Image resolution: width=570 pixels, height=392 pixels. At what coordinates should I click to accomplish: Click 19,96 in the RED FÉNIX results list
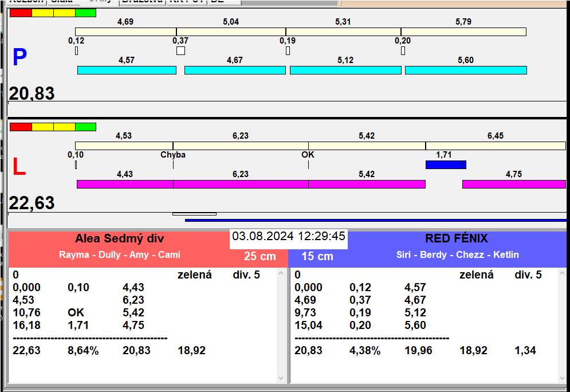pos(418,351)
